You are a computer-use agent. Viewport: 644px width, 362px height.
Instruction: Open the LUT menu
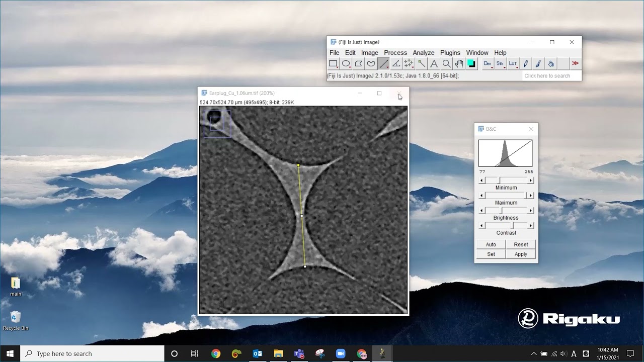512,63
